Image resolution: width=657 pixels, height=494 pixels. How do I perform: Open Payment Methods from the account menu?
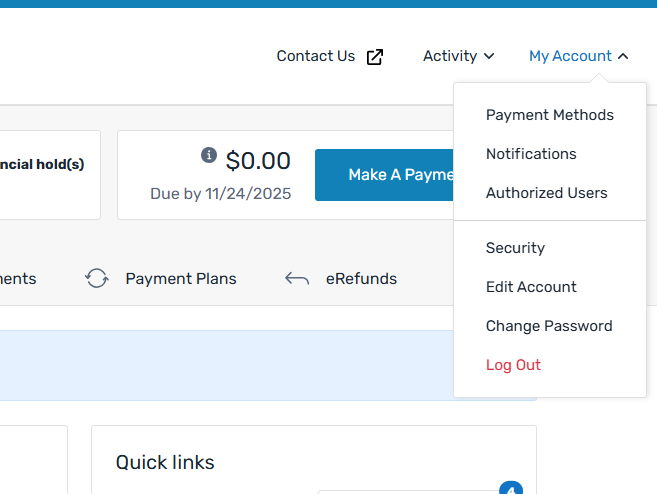[x=550, y=115]
